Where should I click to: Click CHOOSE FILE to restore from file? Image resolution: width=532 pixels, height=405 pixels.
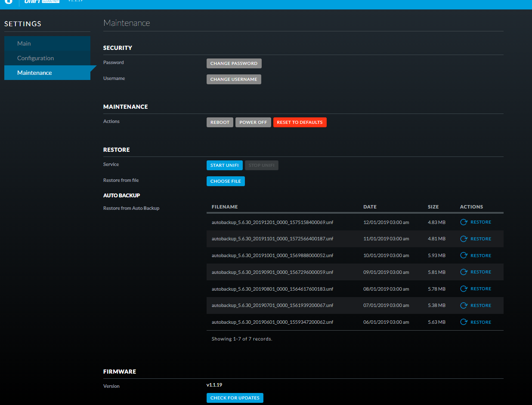coord(226,181)
